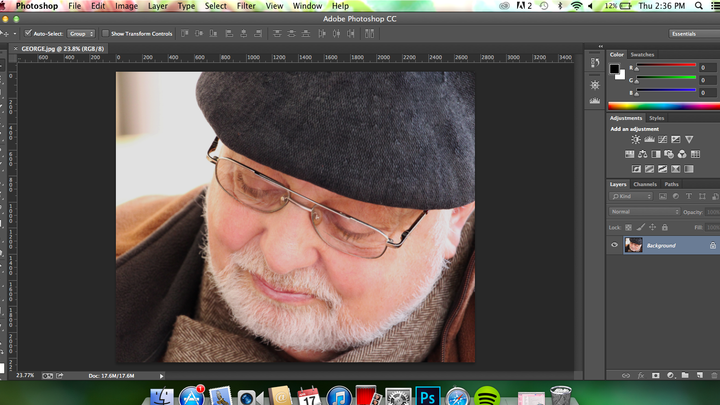This screenshot has width=720, height=405.
Task: Click the color spectrum ramp
Action: [x=662, y=105]
